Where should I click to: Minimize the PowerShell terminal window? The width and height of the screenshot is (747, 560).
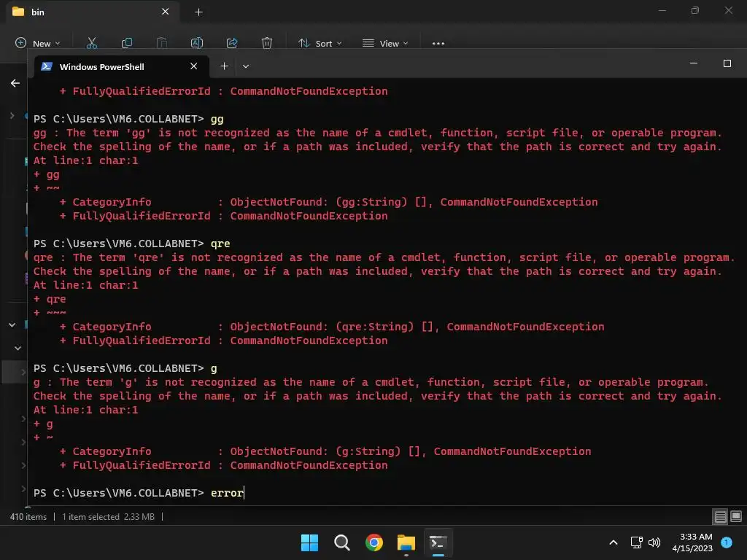[694, 63]
